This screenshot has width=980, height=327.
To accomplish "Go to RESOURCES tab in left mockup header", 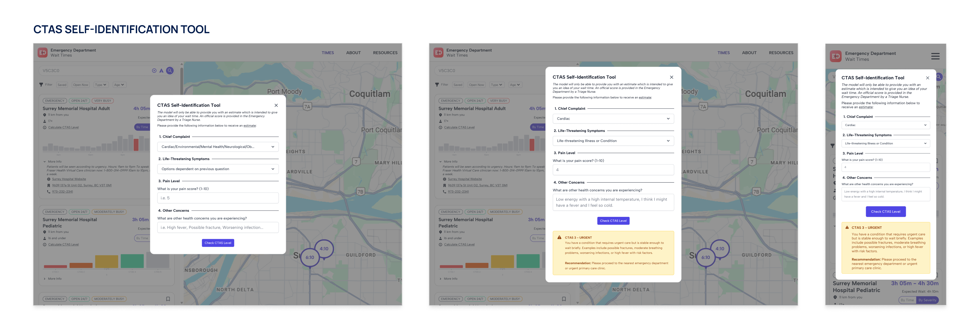I will [x=385, y=53].
